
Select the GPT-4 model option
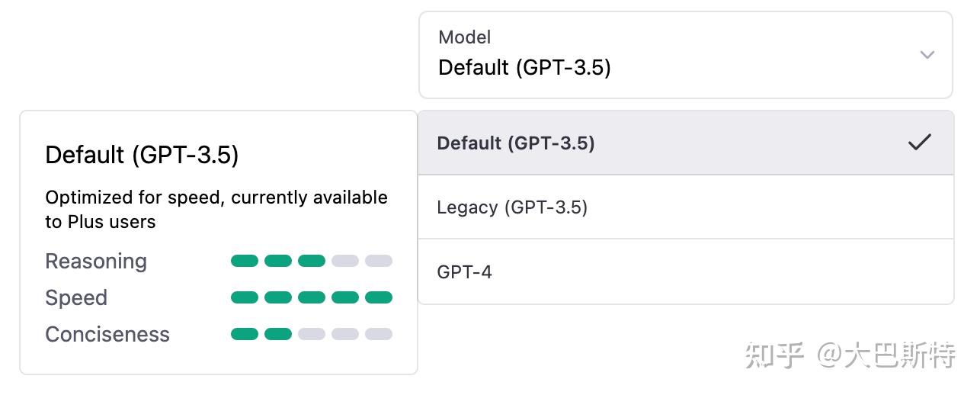[465, 272]
